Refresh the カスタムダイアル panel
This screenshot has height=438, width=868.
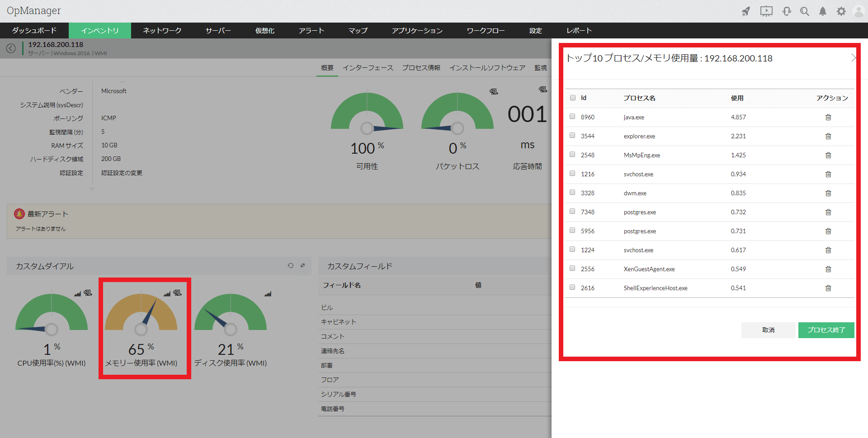[291, 266]
